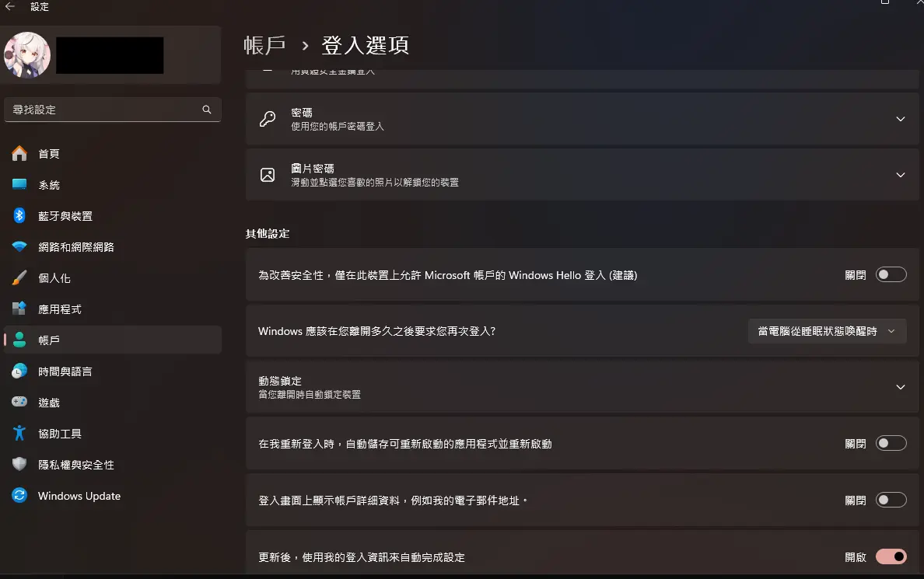This screenshot has height=579, width=924.
Task: Select 時間與語言 in the sidebar
Action: (65, 371)
